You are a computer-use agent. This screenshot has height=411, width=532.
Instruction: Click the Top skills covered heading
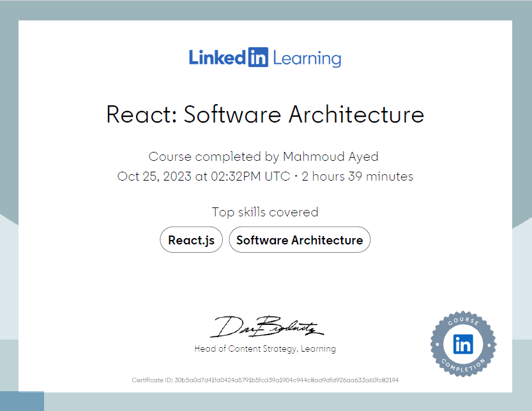coord(265,213)
